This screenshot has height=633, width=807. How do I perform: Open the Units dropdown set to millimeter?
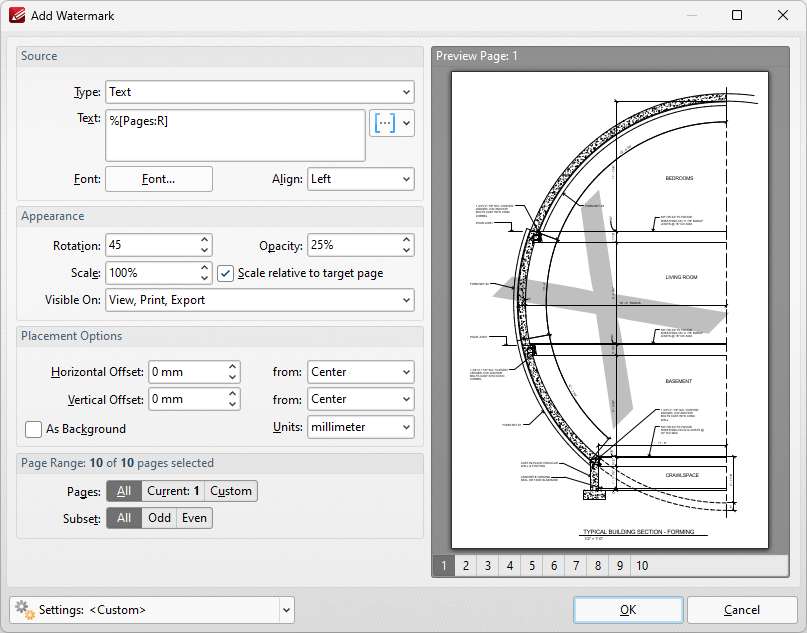click(x=361, y=427)
